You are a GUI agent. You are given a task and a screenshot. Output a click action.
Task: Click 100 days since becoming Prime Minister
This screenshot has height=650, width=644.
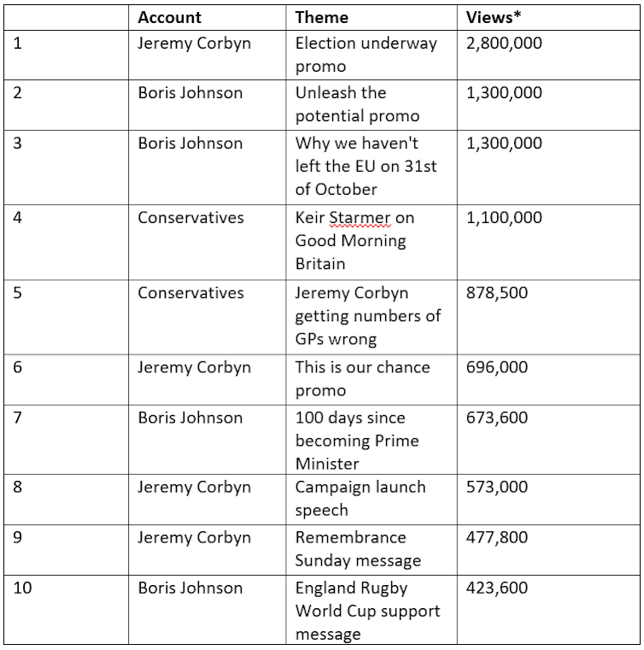tap(357, 441)
